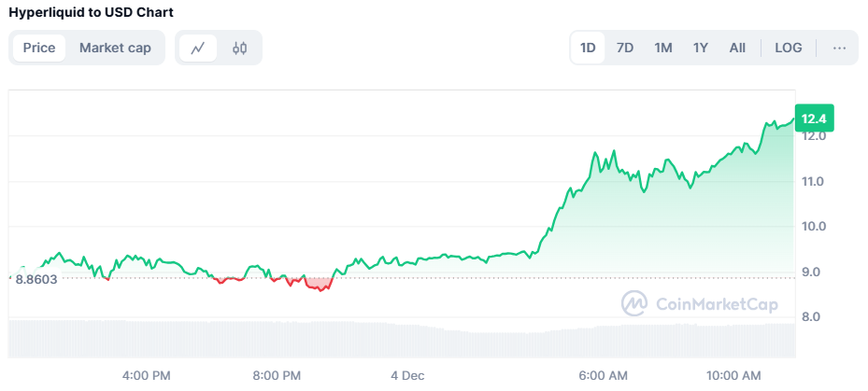Click the 6:00 AM time axis label
Screen dimensions: 868x391
tap(603, 375)
